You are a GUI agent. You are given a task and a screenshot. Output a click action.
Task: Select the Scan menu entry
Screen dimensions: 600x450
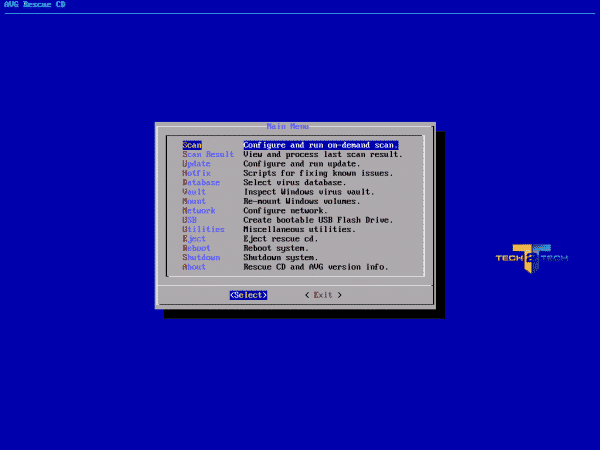[x=192, y=145]
